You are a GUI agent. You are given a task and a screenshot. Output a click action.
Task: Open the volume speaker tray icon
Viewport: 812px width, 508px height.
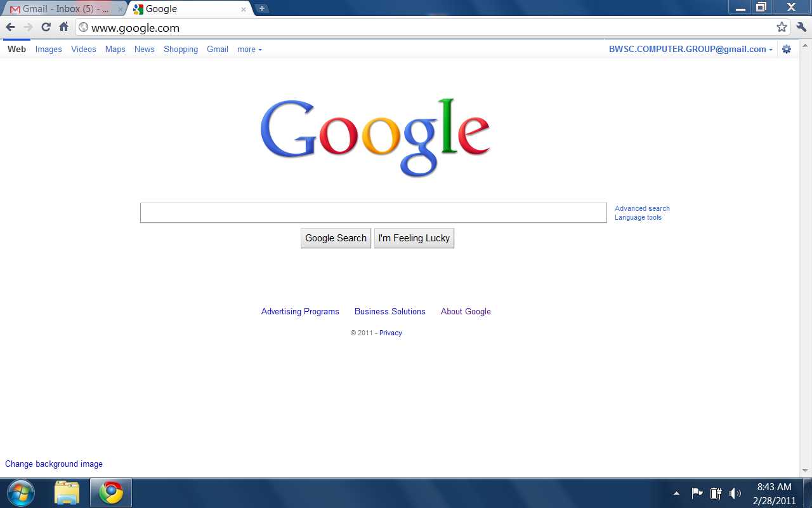pos(735,493)
